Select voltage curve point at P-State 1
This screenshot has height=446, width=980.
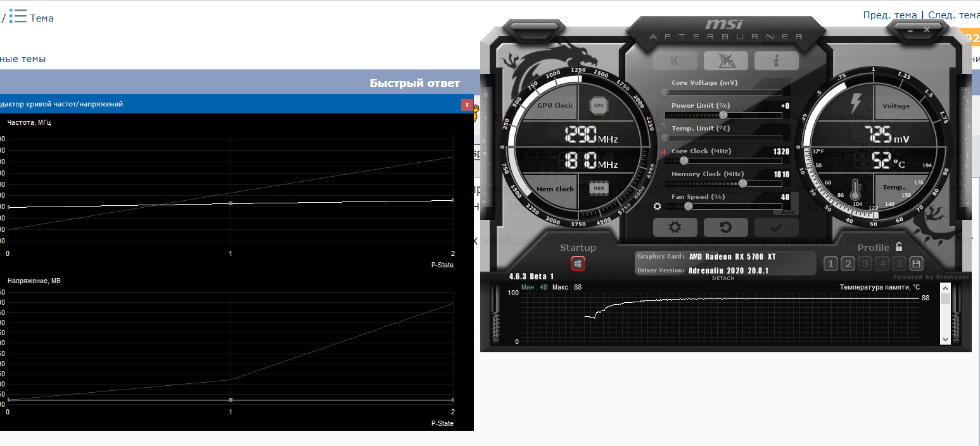coord(231,400)
